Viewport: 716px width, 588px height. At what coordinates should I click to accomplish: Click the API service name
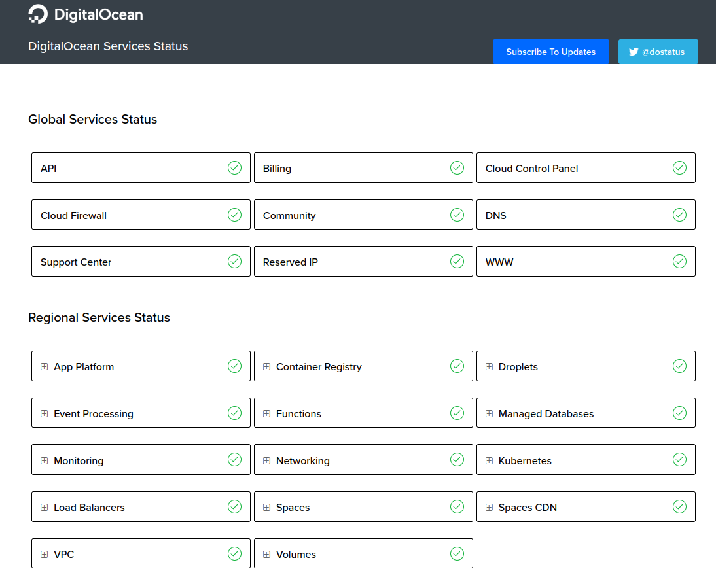tap(48, 168)
